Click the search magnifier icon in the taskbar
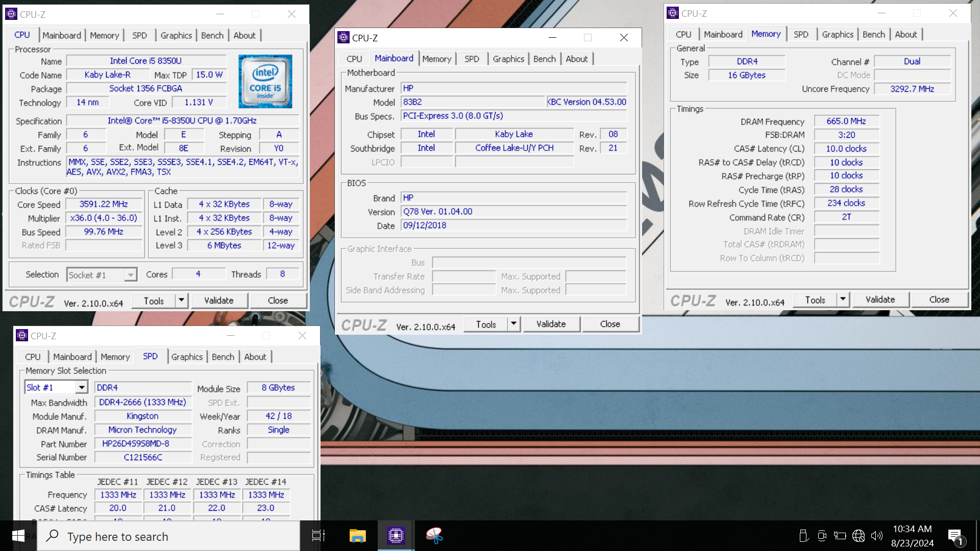The height and width of the screenshot is (551, 980). 52,536
